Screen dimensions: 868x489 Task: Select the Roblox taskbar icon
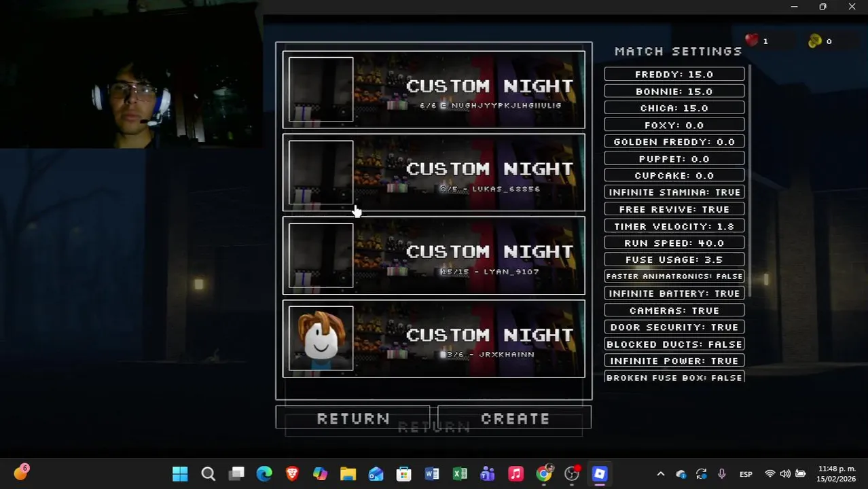click(600, 474)
